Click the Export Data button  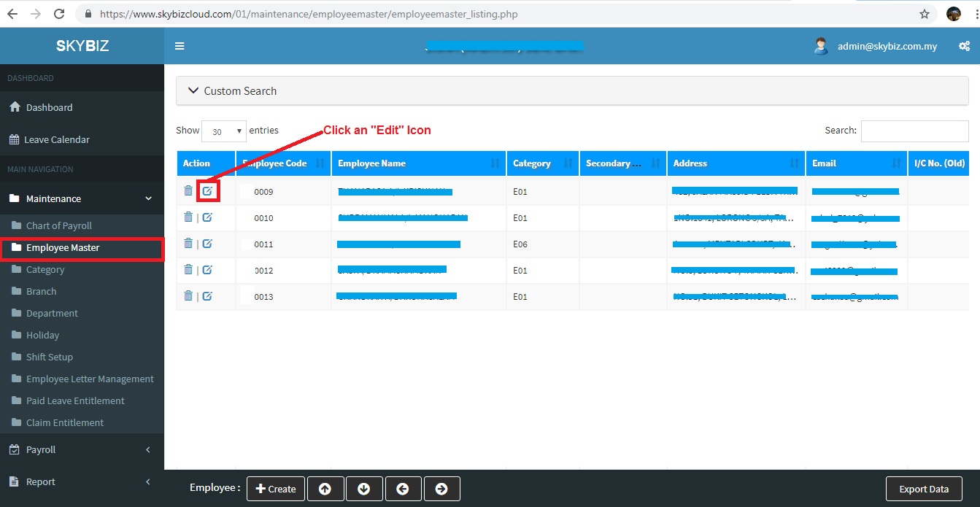(923, 489)
